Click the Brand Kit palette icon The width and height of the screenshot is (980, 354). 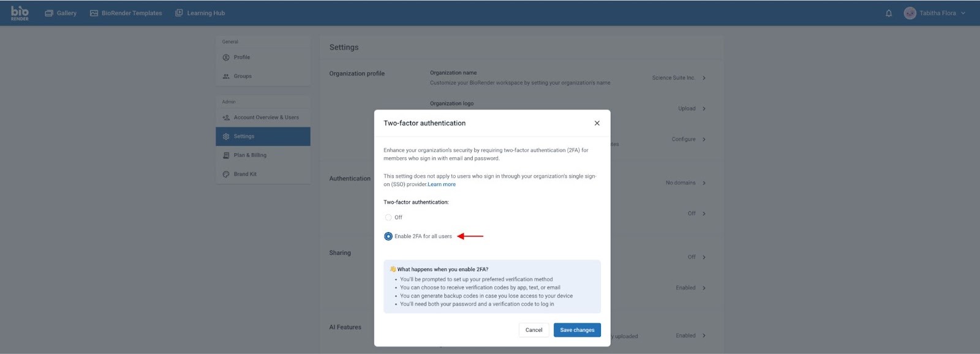pyautogui.click(x=226, y=175)
